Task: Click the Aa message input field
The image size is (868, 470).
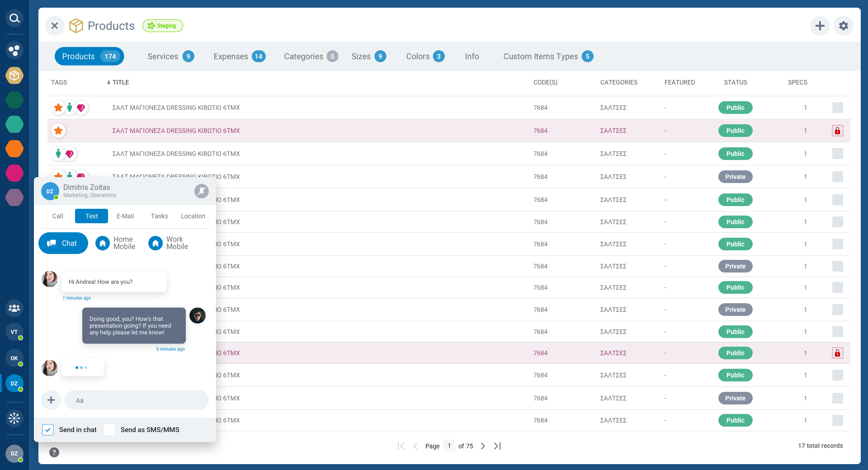Action: tap(137, 400)
